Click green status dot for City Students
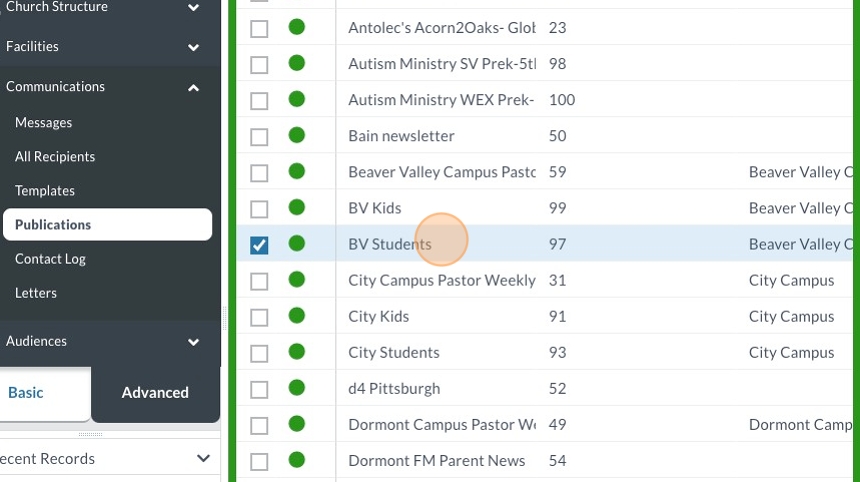 tap(297, 352)
